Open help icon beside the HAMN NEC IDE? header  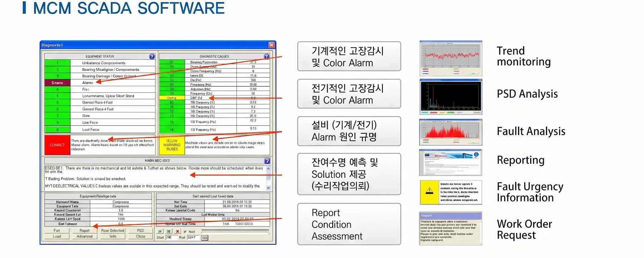267,161
